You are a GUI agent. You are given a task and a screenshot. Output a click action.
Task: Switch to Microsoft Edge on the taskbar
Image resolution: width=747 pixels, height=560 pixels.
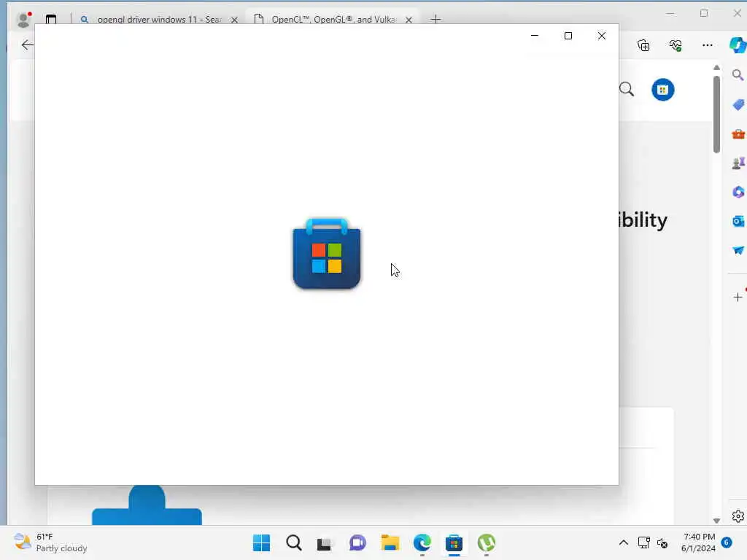pyautogui.click(x=422, y=542)
